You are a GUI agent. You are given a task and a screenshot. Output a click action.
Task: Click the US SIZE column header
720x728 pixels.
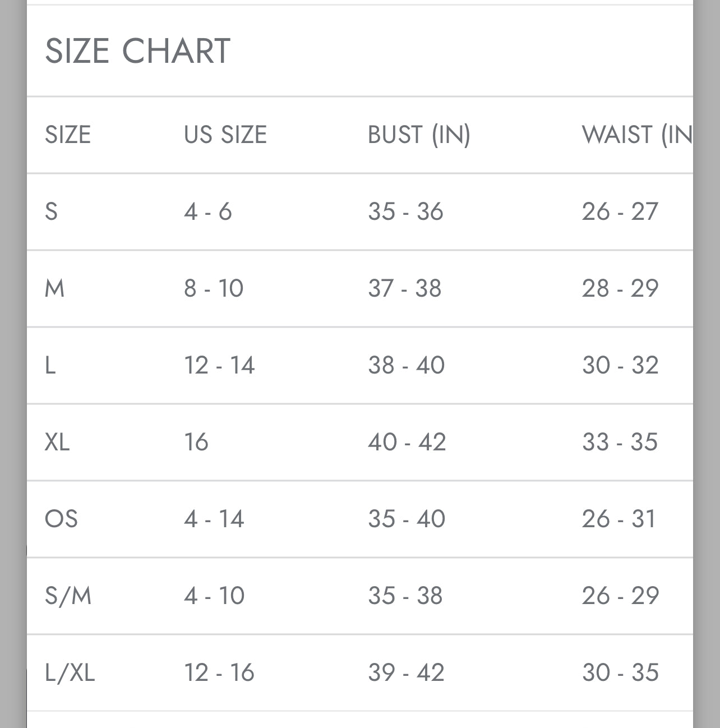pos(225,135)
